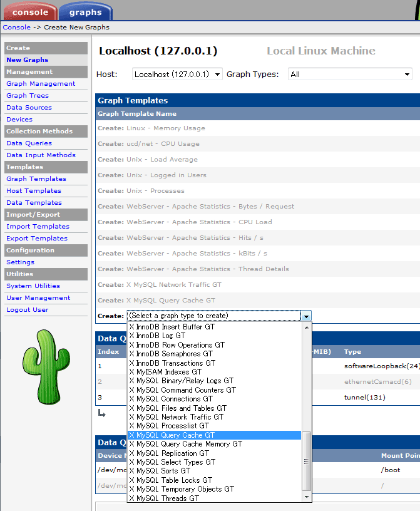This screenshot has height=511, width=420.
Task: Click the Console breadcrumb link
Action: [x=16, y=28]
